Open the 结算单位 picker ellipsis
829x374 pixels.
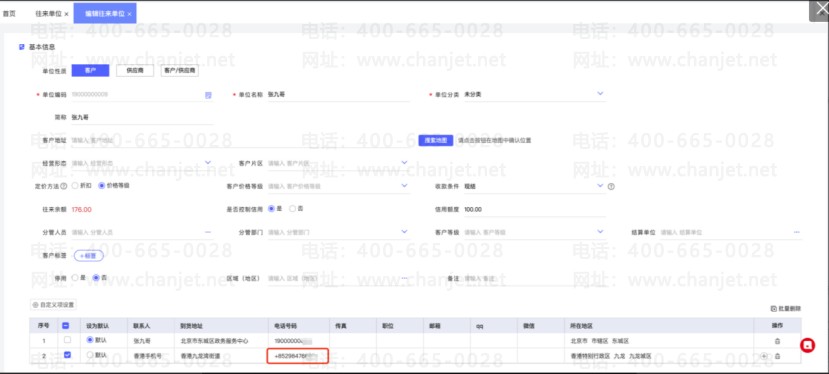coord(797,232)
